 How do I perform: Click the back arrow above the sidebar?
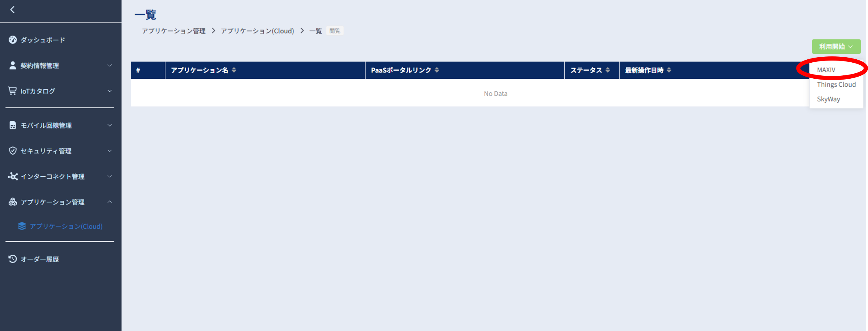[x=13, y=10]
